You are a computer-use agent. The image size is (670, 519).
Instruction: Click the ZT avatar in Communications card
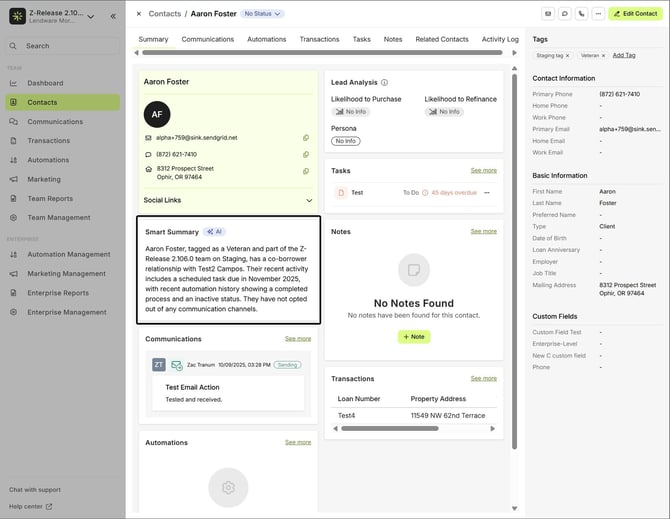tap(159, 365)
